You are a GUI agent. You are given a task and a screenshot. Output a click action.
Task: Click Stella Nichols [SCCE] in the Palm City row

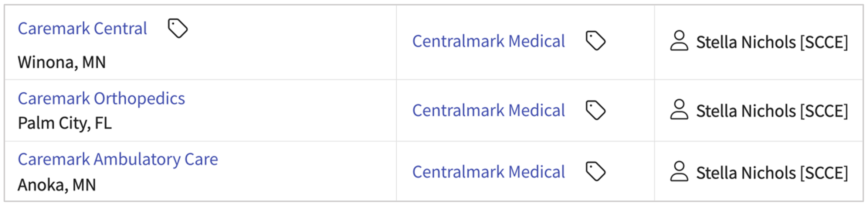pos(772,111)
